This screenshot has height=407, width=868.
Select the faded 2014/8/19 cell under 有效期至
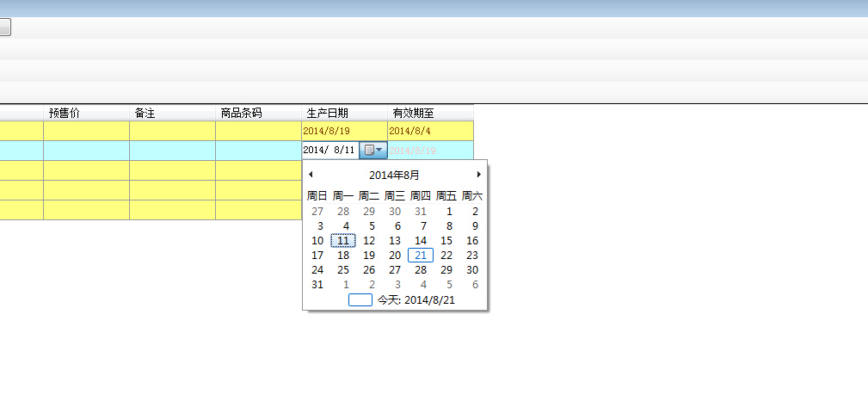(x=431, y=151)
